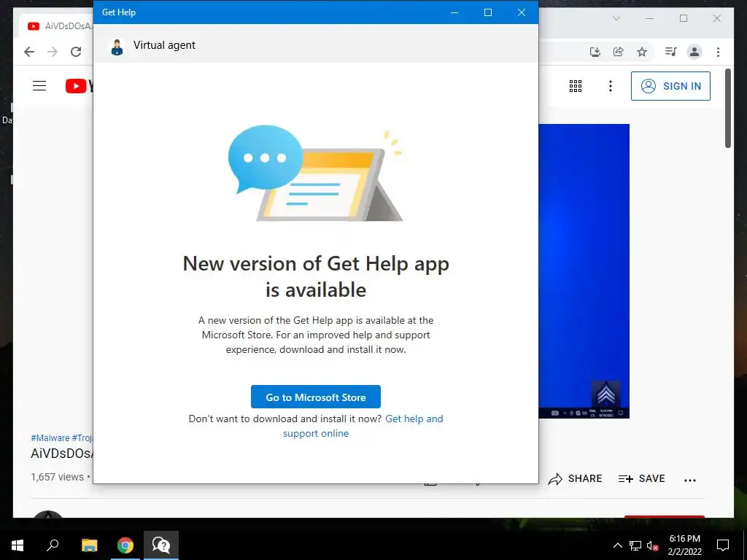Open YouTube hamburger menu
747x560 pixels.
(x=39, y=86)
